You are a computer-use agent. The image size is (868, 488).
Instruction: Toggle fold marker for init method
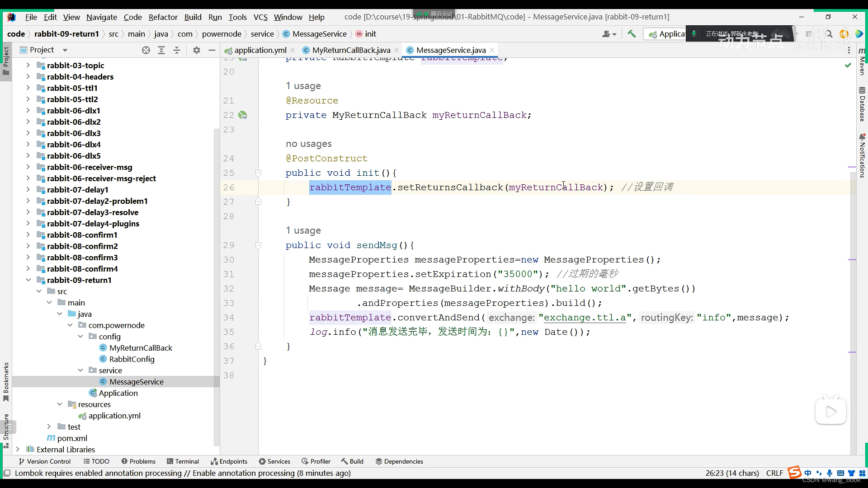[258, 173]
